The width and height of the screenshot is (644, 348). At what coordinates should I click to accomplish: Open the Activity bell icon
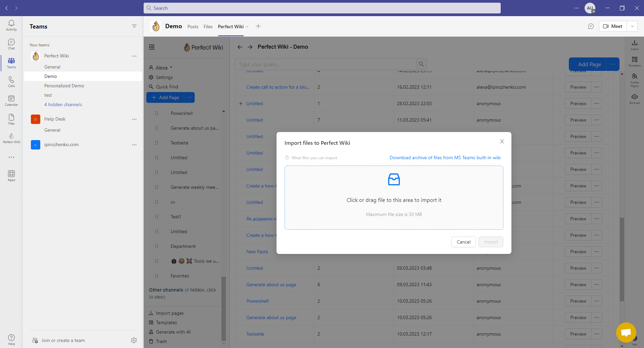pyautogui.click(x=11, y=25)
